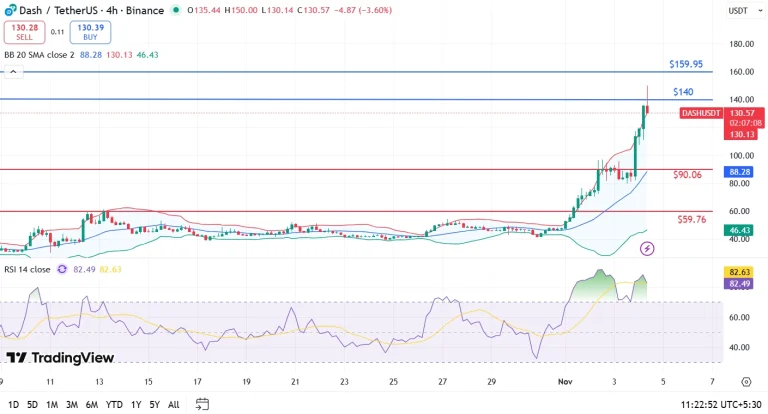Viewport: 768px width, 414px height.
Task: Click the Dash coin logo icon
Action: click(x=11, y=10)
